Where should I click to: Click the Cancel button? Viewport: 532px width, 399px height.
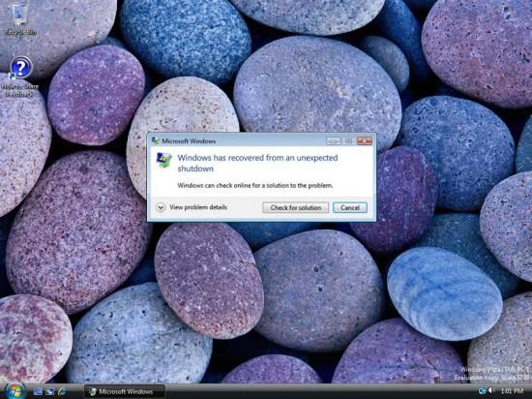tap(350, 207)
